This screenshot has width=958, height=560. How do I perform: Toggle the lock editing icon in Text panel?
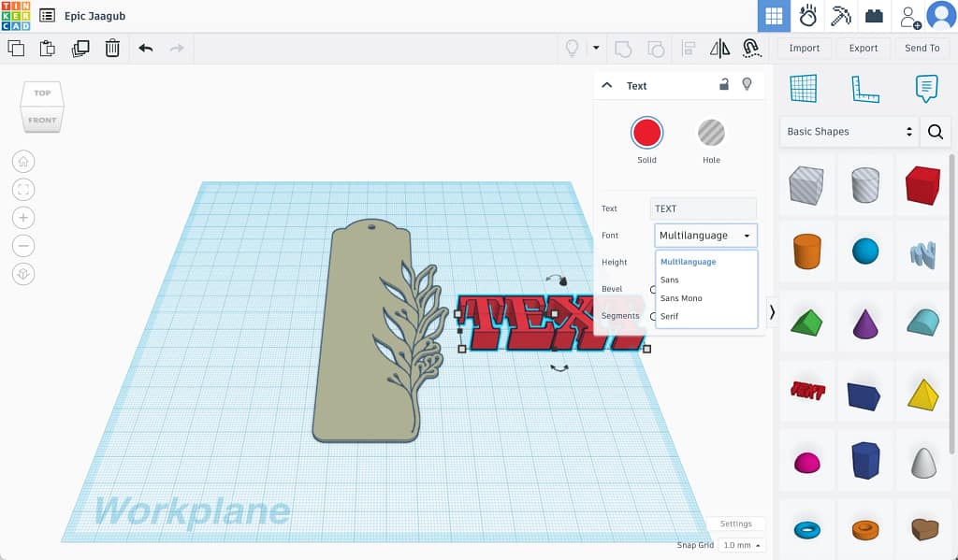(724, 85)
